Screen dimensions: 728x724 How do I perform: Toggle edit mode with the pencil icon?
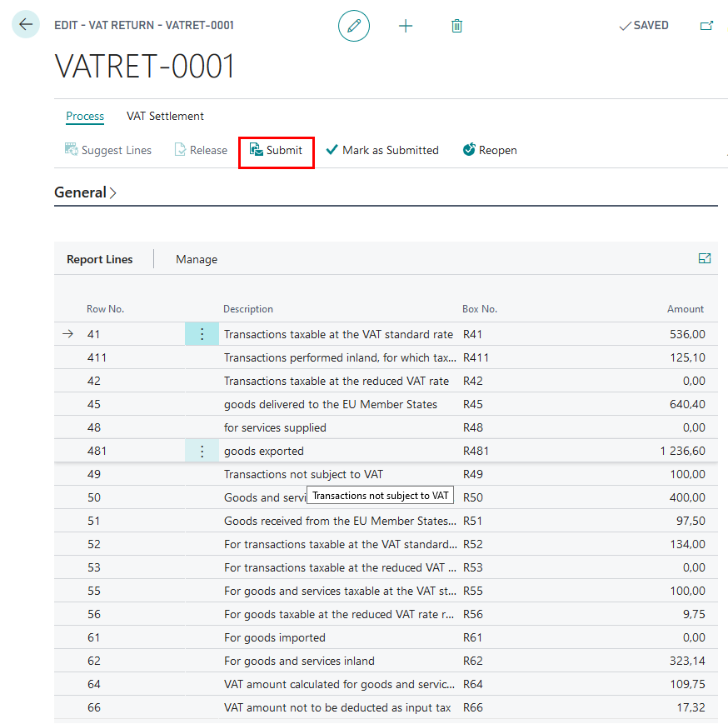pos(354,26)
